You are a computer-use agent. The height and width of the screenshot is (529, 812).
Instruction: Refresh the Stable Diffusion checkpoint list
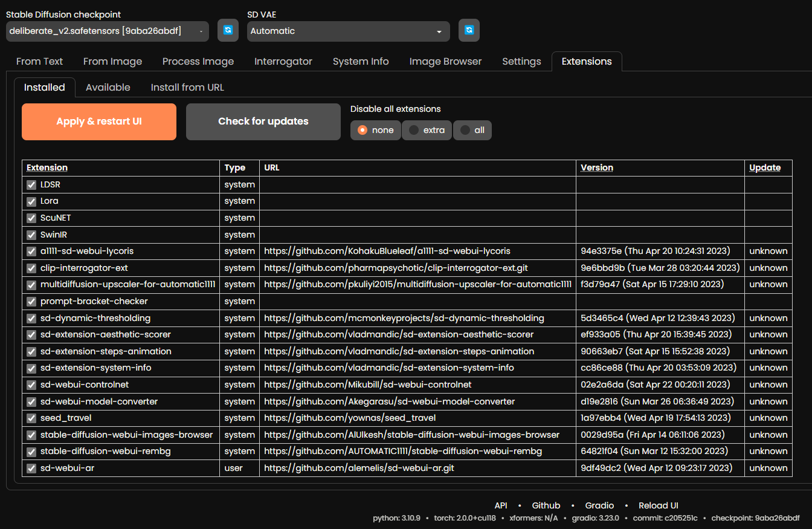tap(228, 30)
